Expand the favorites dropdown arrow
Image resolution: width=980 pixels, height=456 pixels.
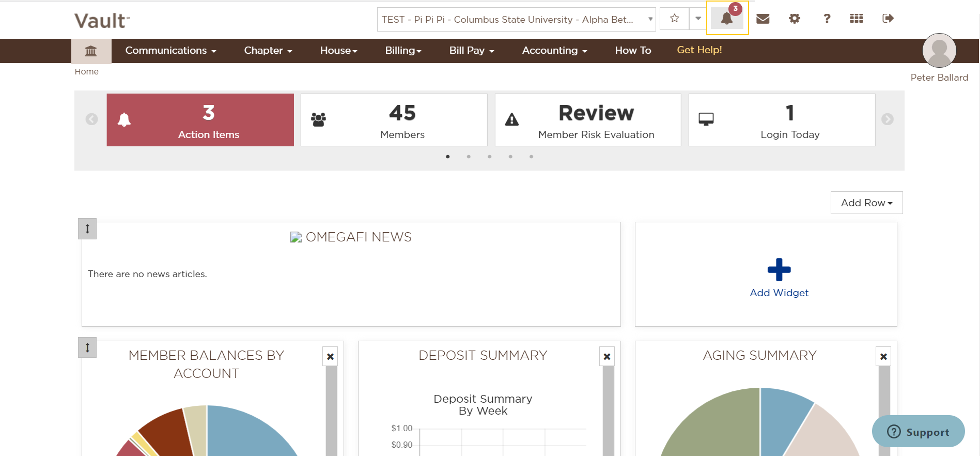coord(698,19)
